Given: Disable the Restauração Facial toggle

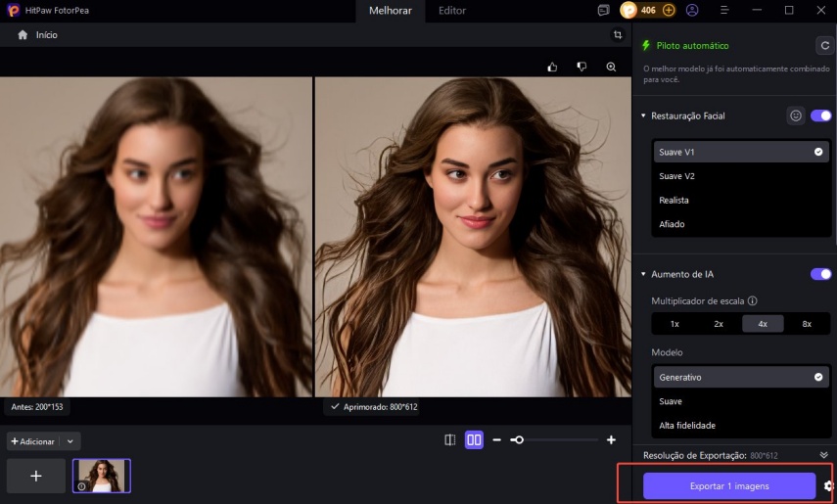Looking at the screenshot, I should pos(820,115).
